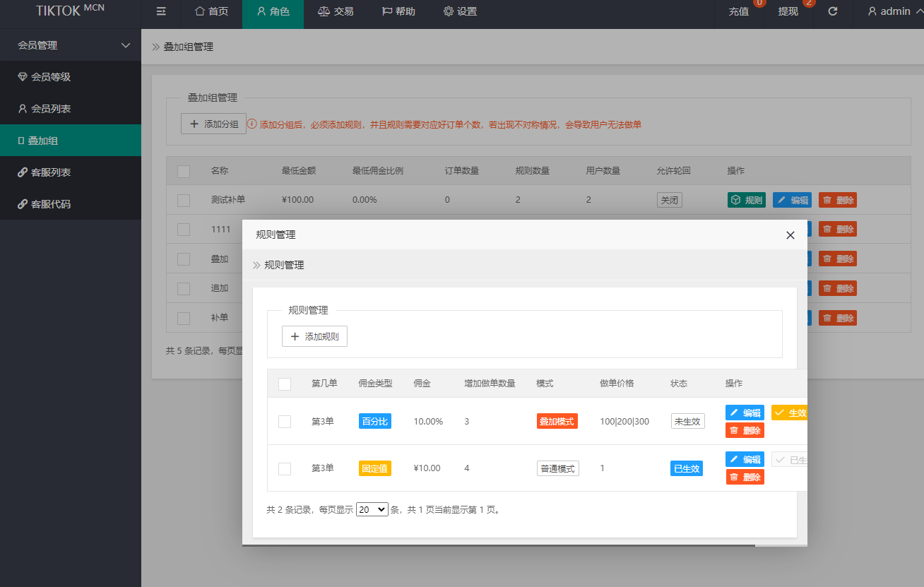Open the page size dropdown showing 20

click(x=372, y=509)
